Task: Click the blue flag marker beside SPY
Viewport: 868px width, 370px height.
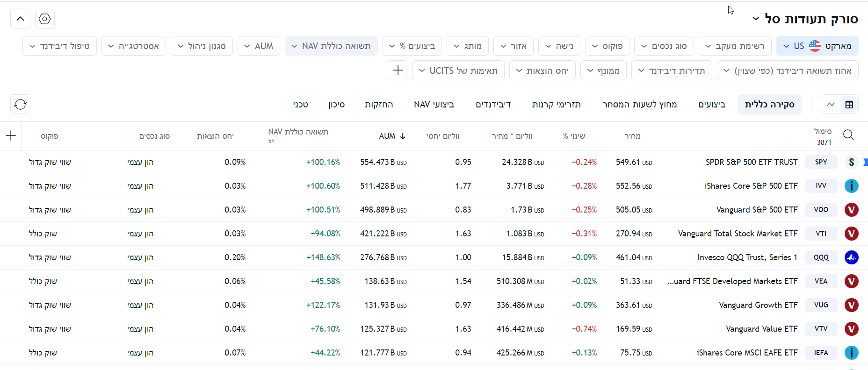Action: click(865, 162)
